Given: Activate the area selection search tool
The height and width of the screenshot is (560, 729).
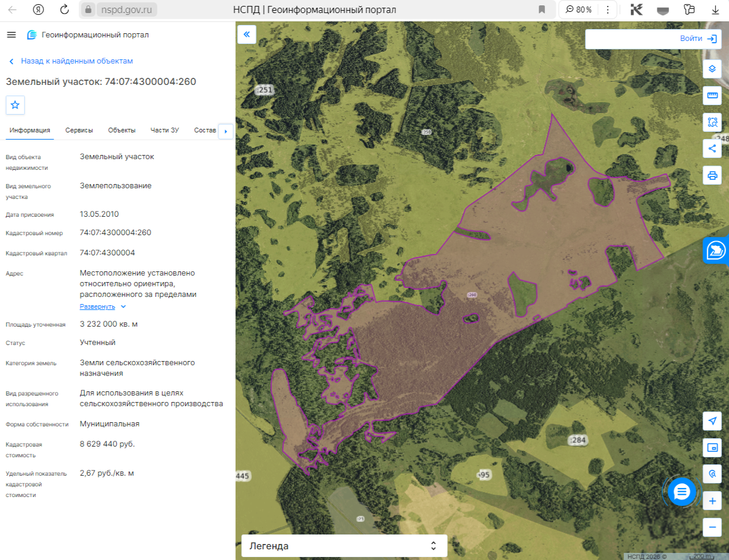Looking at the screenshot, I should click(712, 122).
